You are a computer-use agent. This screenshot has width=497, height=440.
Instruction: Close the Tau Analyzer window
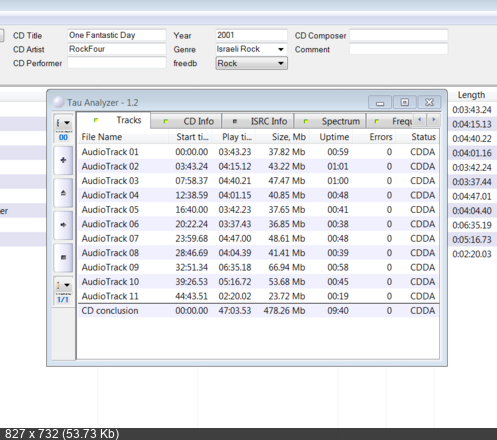point(429,102)
